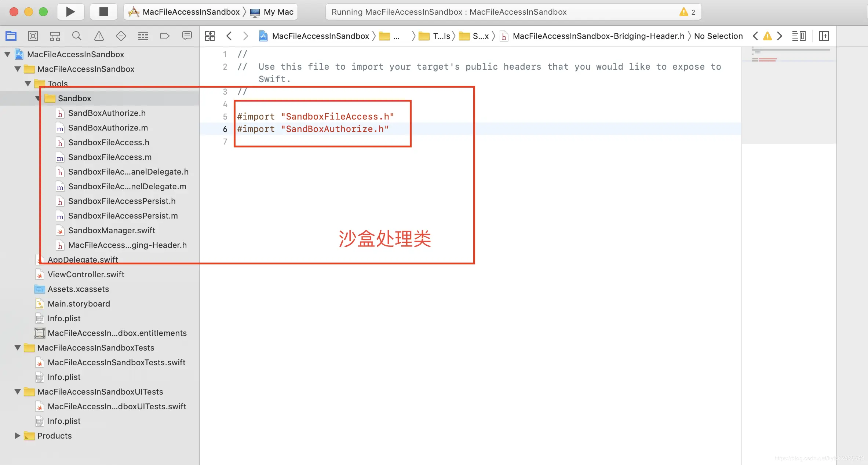Open the .entitlements file

point(117,333)
